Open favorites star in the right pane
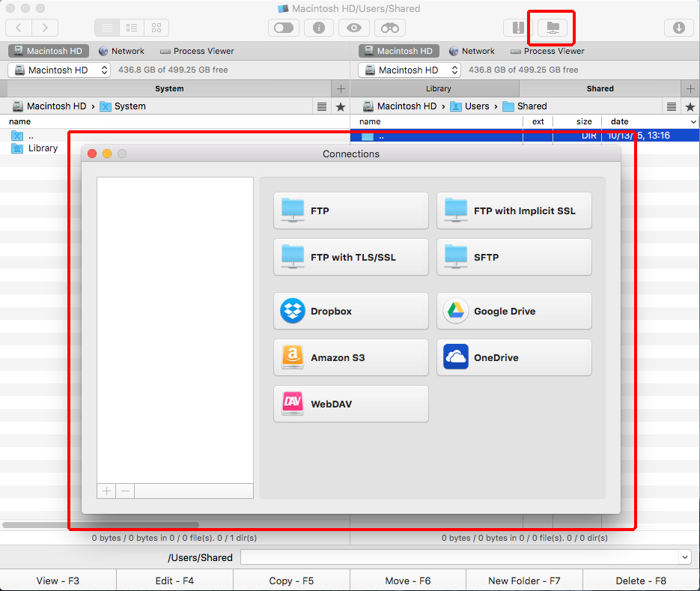The image size is (700, 591). (690, 107)
